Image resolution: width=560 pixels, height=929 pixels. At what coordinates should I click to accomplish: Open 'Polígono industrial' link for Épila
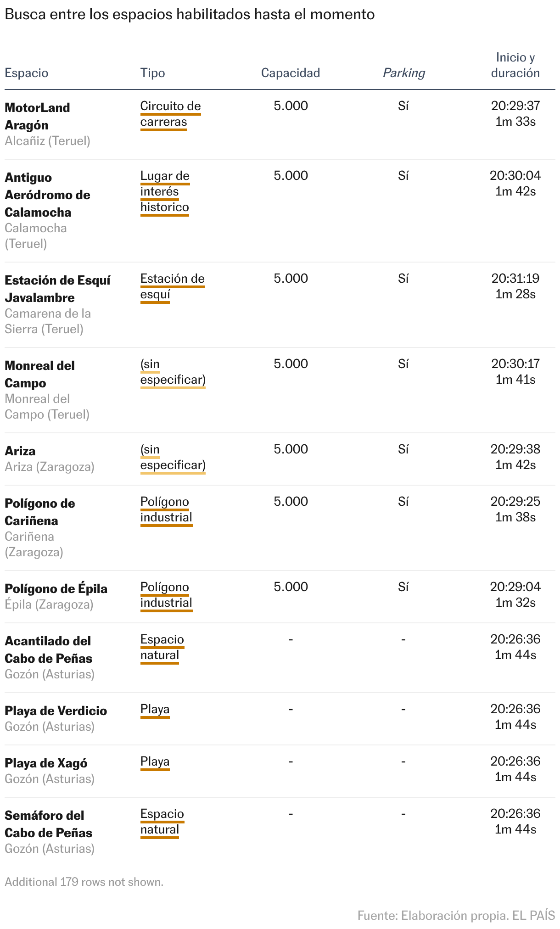[x=166, y=595]
